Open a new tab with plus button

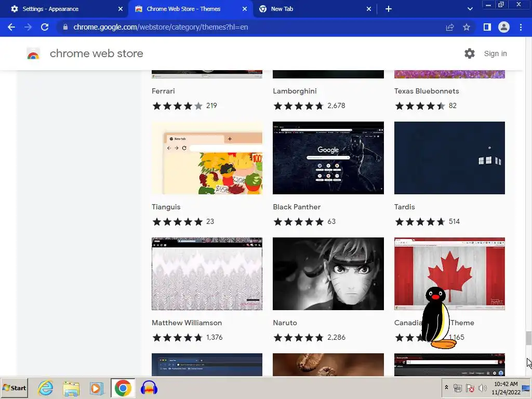point(389,9)
